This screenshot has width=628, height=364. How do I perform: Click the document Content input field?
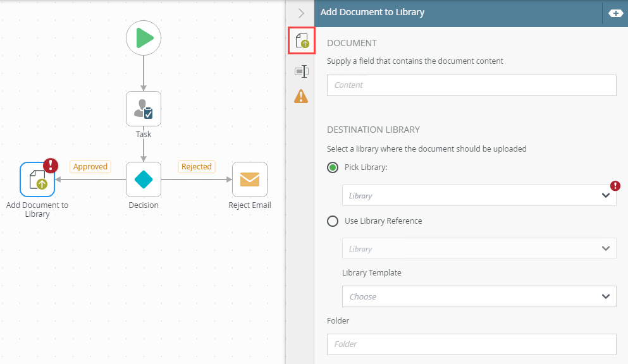tap(471, 85)
